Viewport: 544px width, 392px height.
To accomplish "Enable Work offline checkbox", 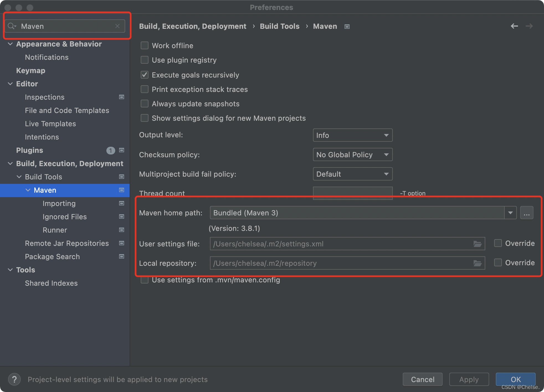I will click(145, 45).
